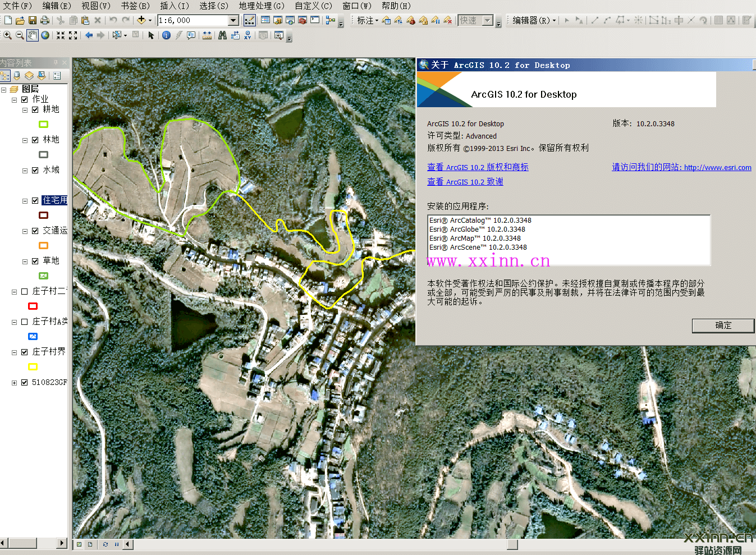Screen dimensions: 756x555
Task: Select the Measure ruler tool
Action: 207,35
